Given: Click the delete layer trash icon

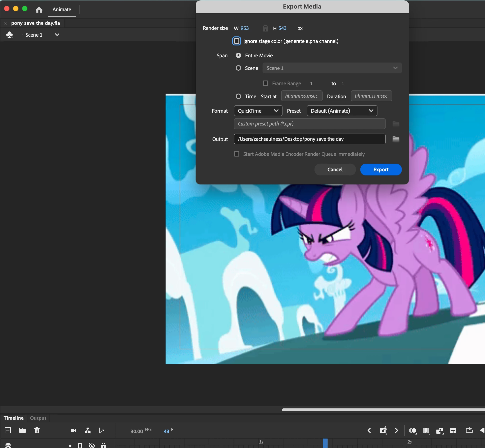Looking at the screenshot, I should click(37, 430).
